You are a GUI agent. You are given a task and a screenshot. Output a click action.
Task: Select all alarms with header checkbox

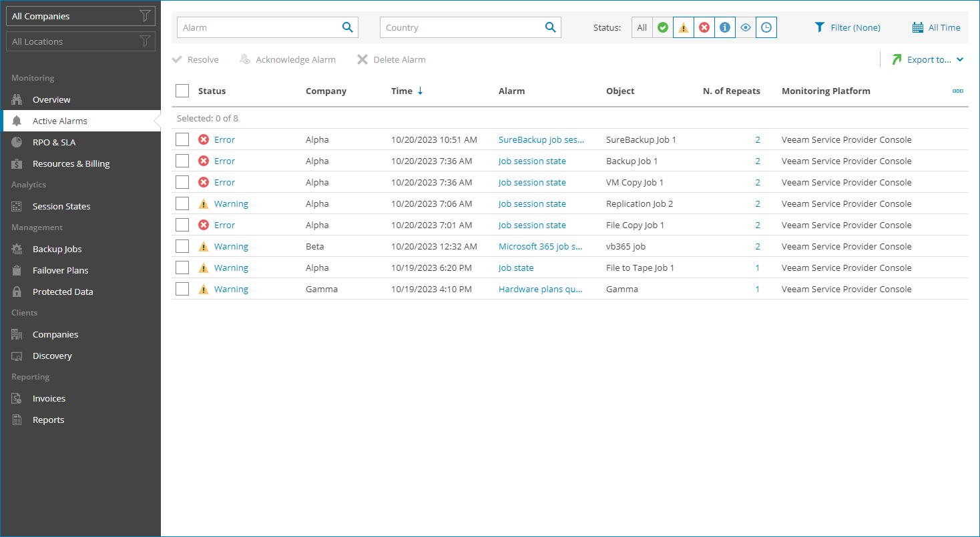click(182, 91)
